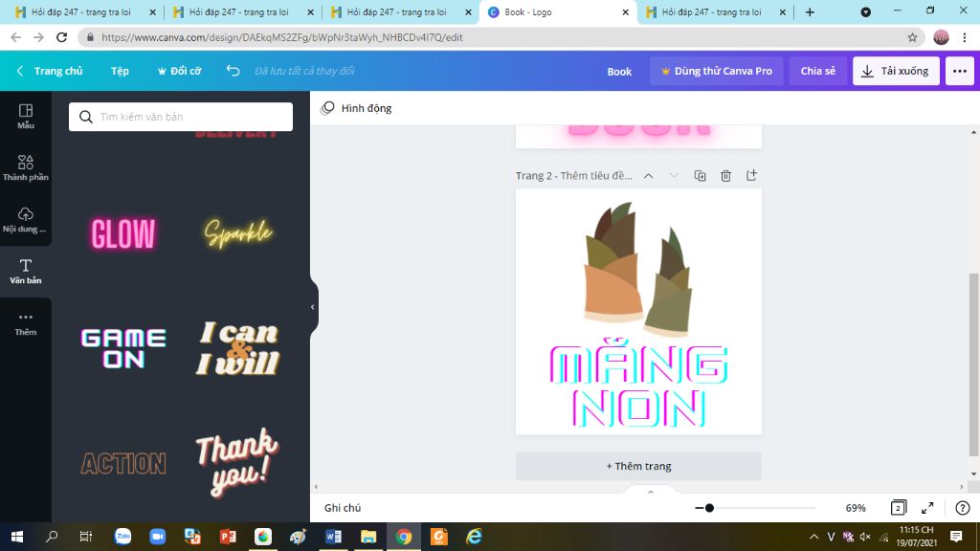The image size is (980, 551).
Task: Open the Windows notification center
Action: point(956,537)
